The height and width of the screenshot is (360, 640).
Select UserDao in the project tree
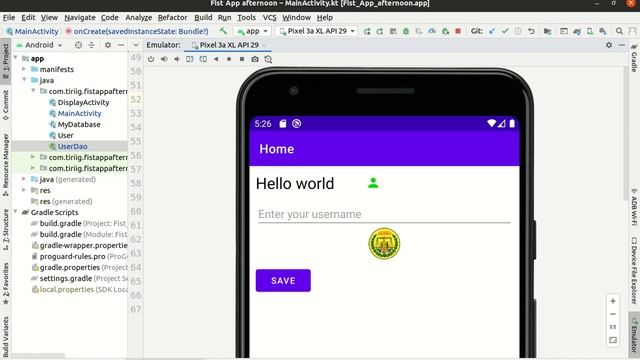[x=72, y=146]
